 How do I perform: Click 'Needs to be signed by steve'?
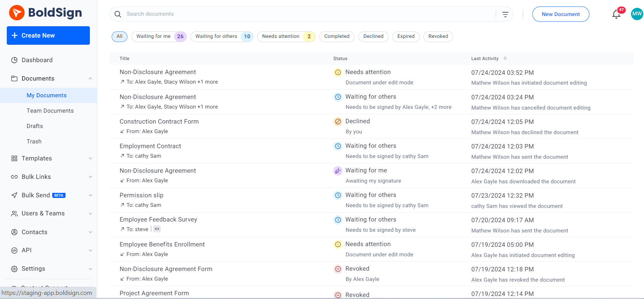[381, 230]
